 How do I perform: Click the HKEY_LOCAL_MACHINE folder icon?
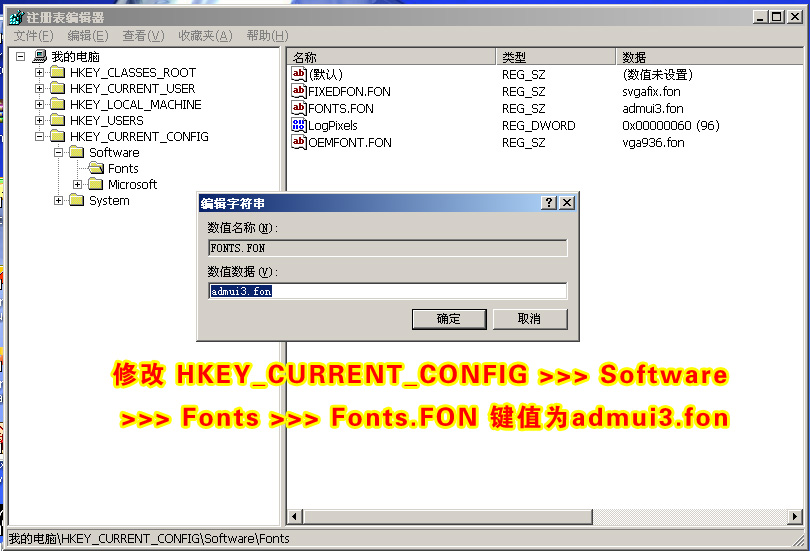click(58, 104)
